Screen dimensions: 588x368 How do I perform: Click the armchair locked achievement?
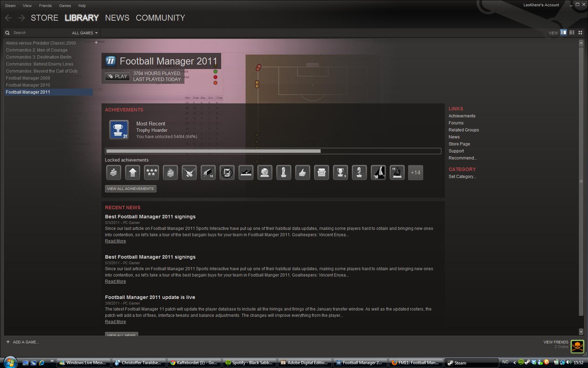[321, 172]
